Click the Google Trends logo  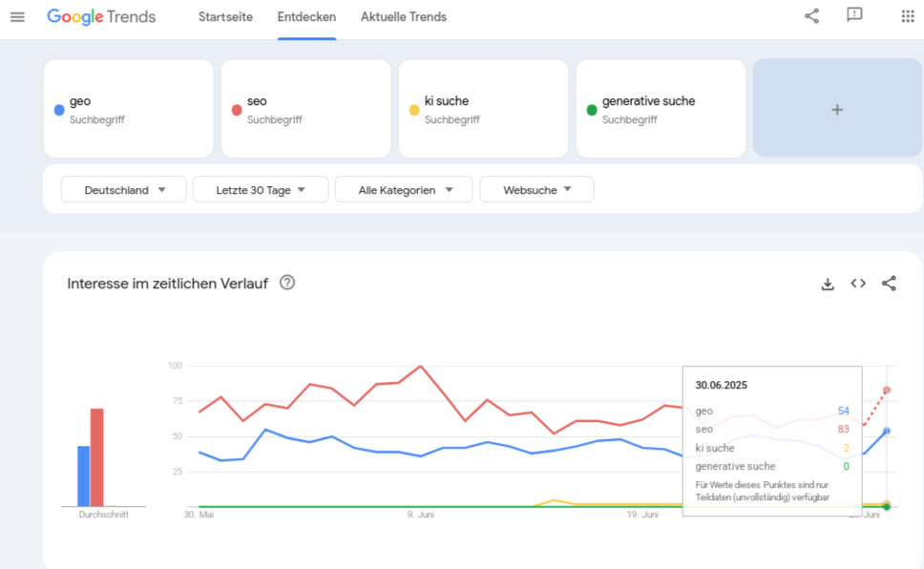(x=101, y=17)
